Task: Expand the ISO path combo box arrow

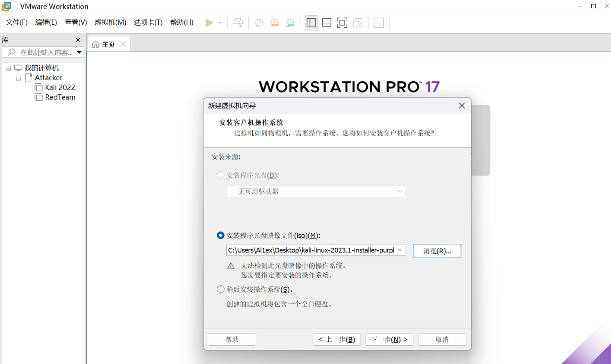Action: point(400,250)
